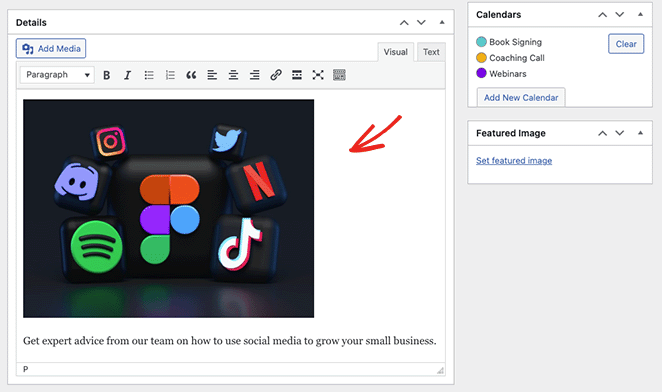662x392 pixels.
Task: Select the Book Signing calendar
Action: click(509, 42)
